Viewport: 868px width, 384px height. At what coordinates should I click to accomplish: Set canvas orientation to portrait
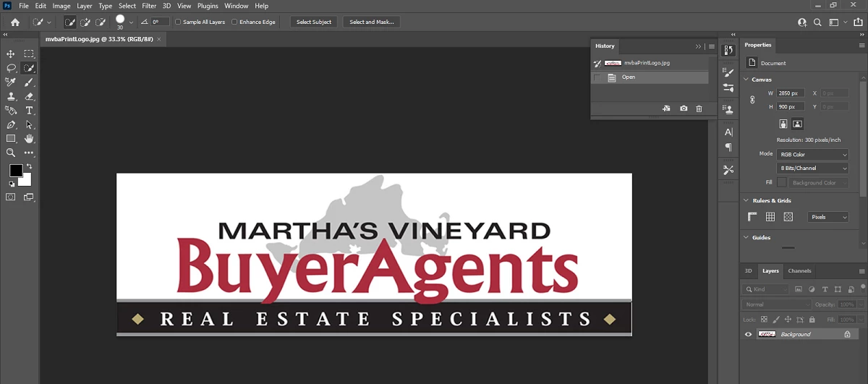coord(783,124)
